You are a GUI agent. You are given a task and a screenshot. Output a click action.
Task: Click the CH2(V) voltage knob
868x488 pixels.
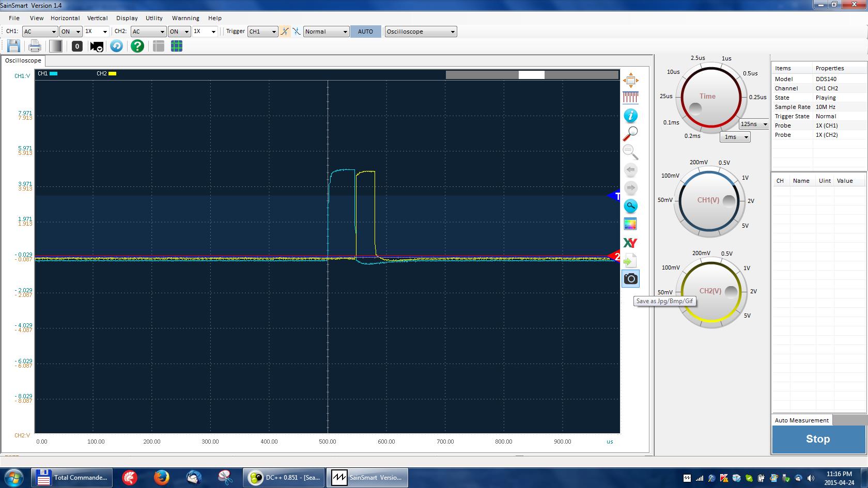click(711, 292)
